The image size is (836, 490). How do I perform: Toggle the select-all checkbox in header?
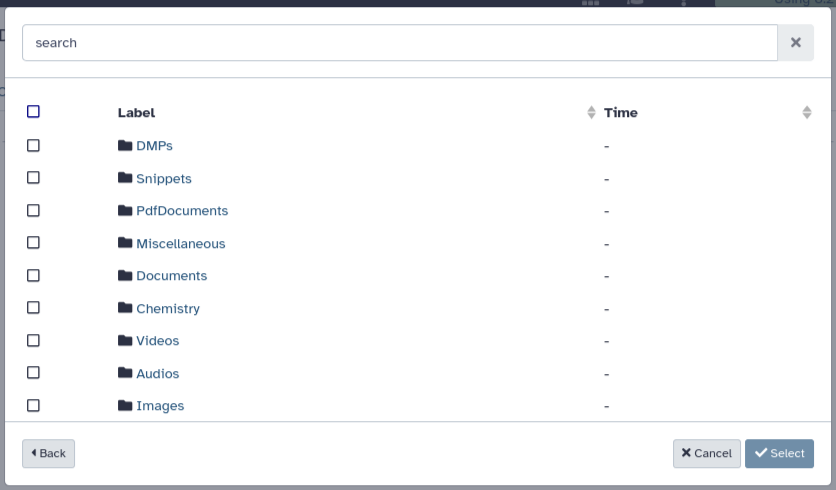(33, 111)
